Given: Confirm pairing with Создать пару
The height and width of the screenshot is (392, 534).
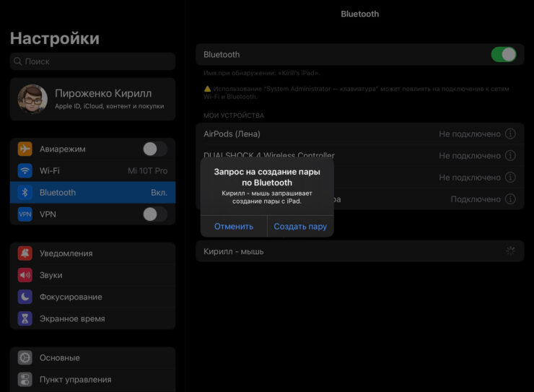Looking at the screenshot, I should tap(300, 226).
